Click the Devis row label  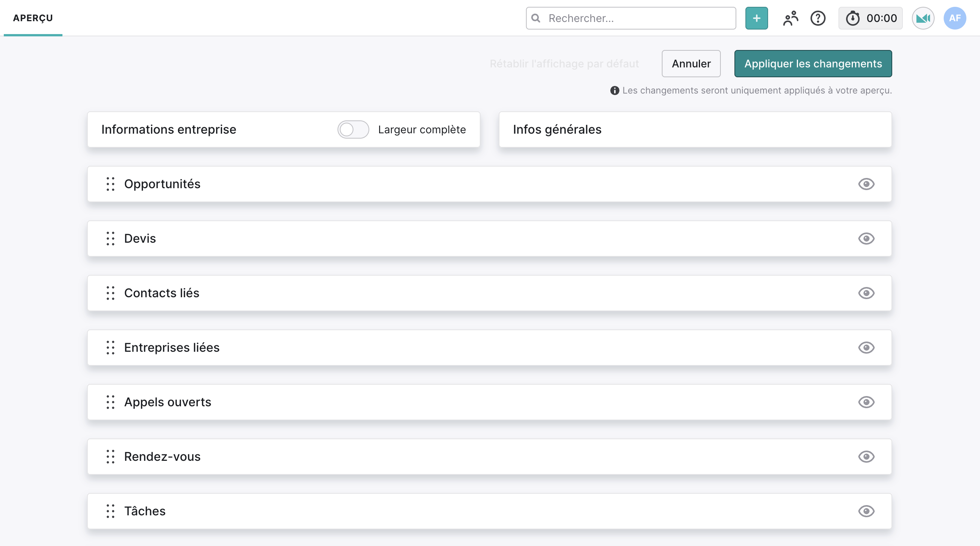tap(140, 238)
